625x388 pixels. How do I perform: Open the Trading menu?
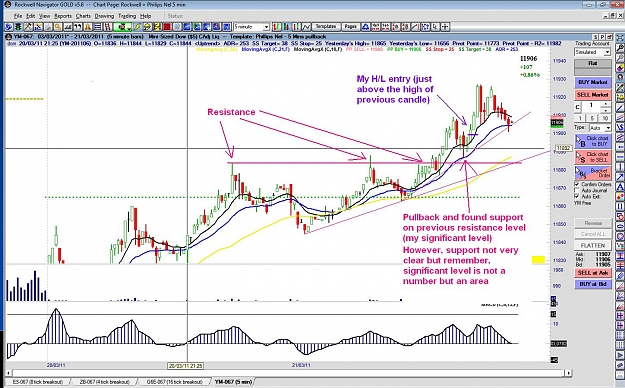(127, 16)
